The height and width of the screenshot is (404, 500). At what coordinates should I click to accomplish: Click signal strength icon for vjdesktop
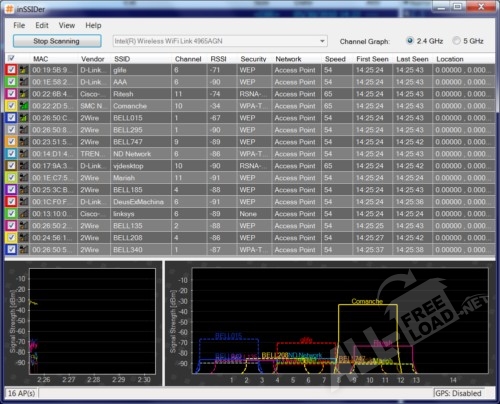click(x=24, y=166)
